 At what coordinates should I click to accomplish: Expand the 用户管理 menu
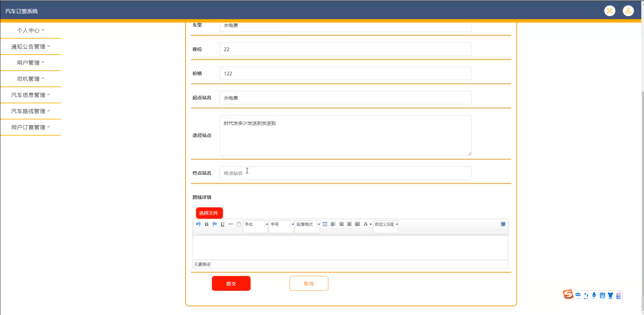[31, 63]
